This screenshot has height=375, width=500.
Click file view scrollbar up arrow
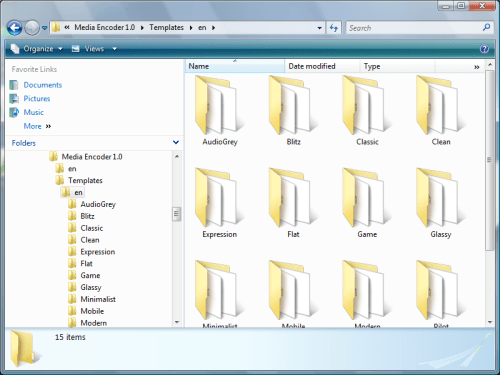[x=490, y=65]
